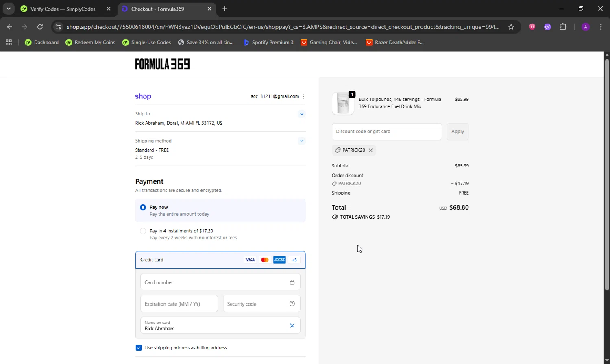The height and width of the screenshot is (364, 610).
Task: Click the scrollbar down arrow
Action: (607, 360)
